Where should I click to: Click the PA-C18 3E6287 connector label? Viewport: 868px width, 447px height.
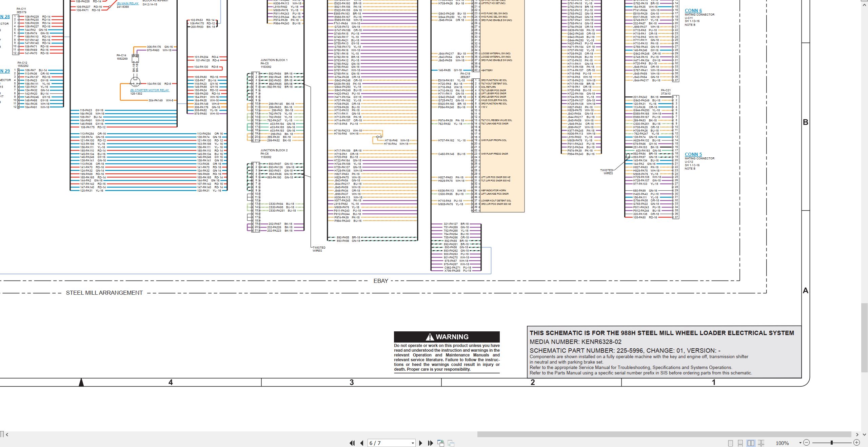pos(465,75)
